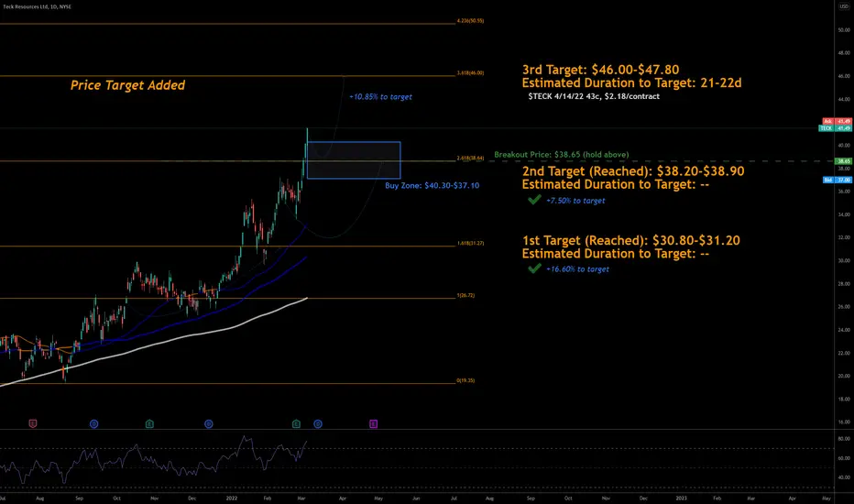Click the magenta upcoming earnings marker
This screenshot has width=854, height=504.
click(x=373, y=423)
